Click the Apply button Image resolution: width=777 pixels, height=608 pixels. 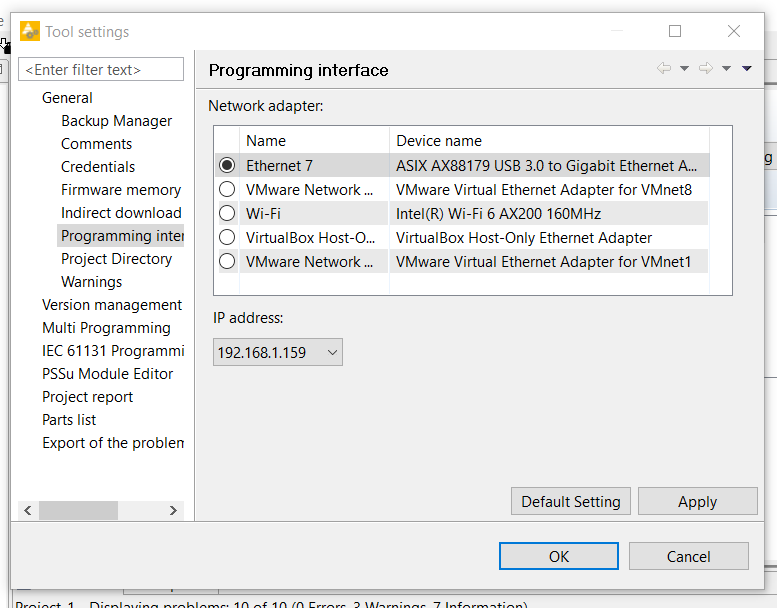pyautogui.click(x=698, y=501)
